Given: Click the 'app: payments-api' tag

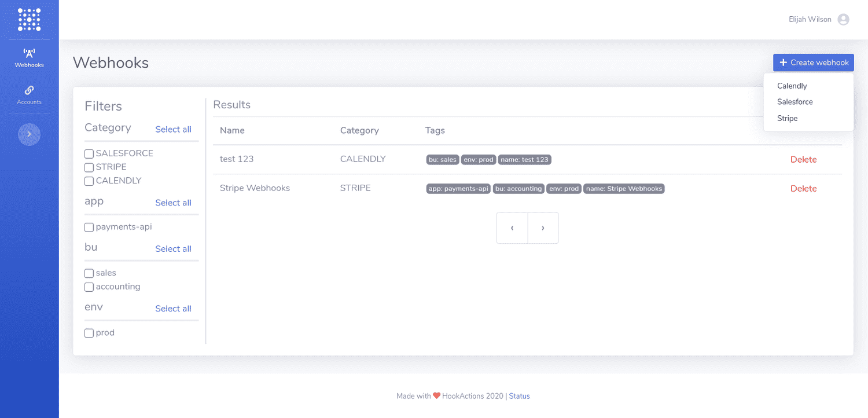Looking at the screenshot, I should point(458,189).
